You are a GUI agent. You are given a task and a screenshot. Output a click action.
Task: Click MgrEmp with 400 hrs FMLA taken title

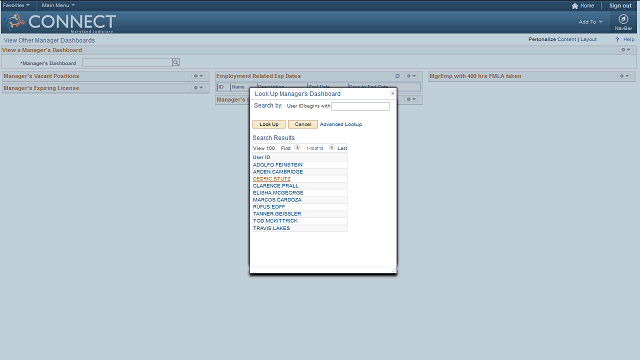coord(475,76)
